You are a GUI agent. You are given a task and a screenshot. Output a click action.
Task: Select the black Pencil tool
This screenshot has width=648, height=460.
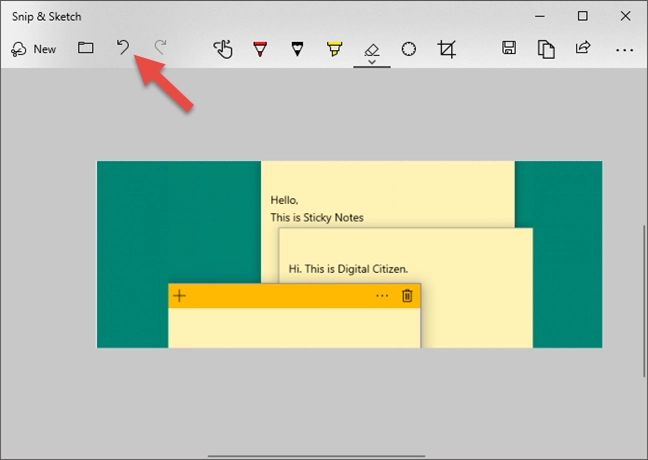pos(297,49)
